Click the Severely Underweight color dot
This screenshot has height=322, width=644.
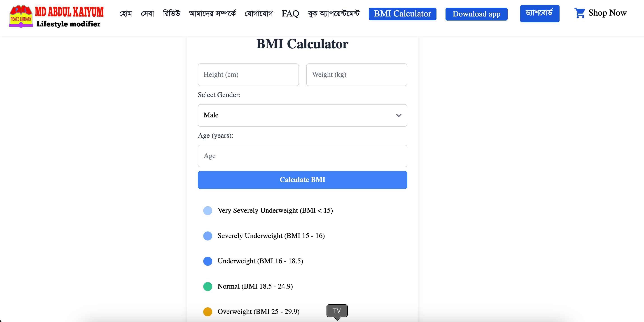point(208,236)
